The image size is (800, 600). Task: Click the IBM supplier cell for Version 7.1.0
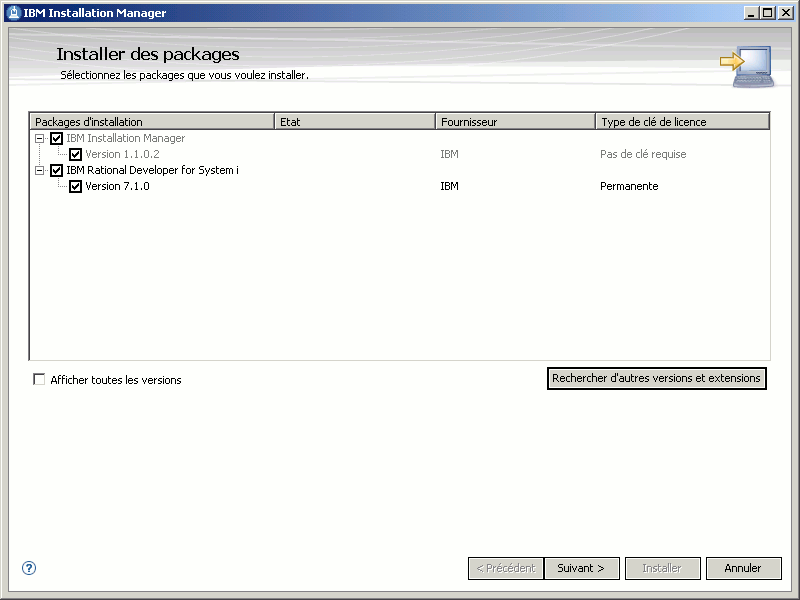pyautogui.click(x=449, y=186)
